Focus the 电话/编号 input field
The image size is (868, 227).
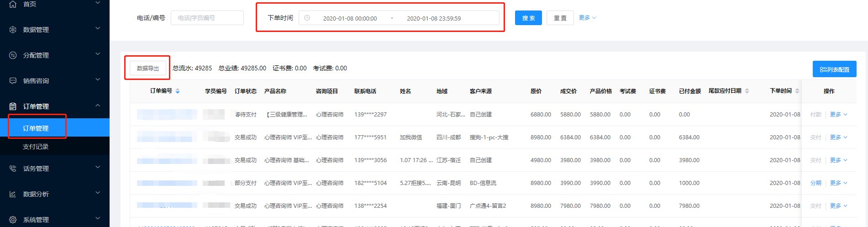tap(207, 18)
